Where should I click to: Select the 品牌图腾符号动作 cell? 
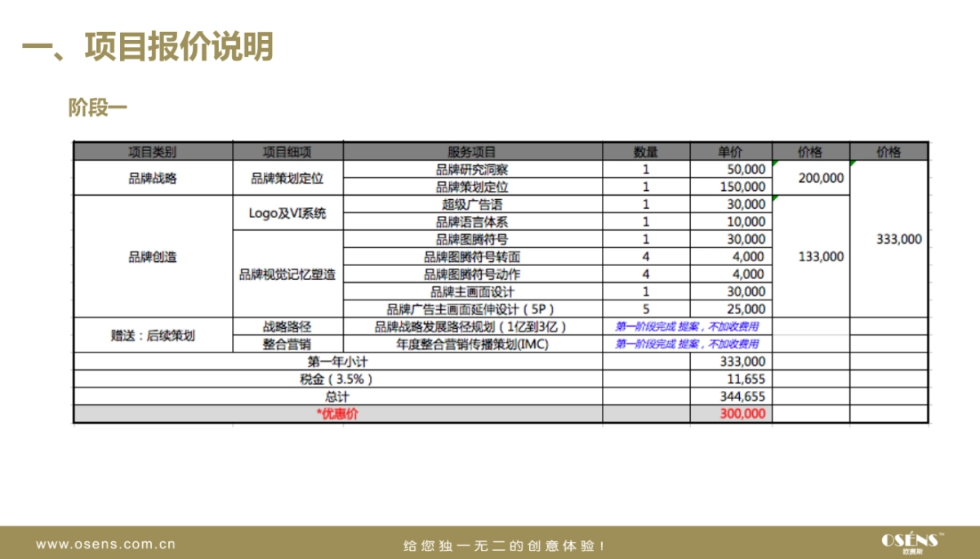(x=472, y=274)
